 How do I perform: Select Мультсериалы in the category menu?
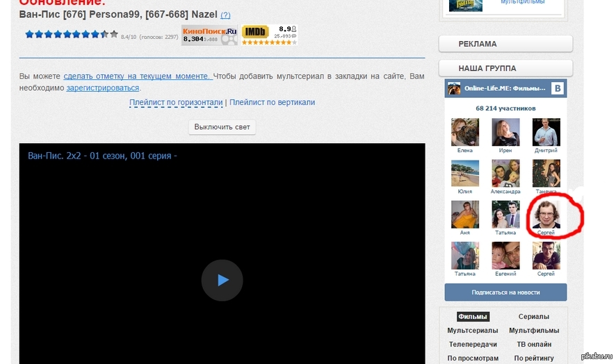(472, 331)
